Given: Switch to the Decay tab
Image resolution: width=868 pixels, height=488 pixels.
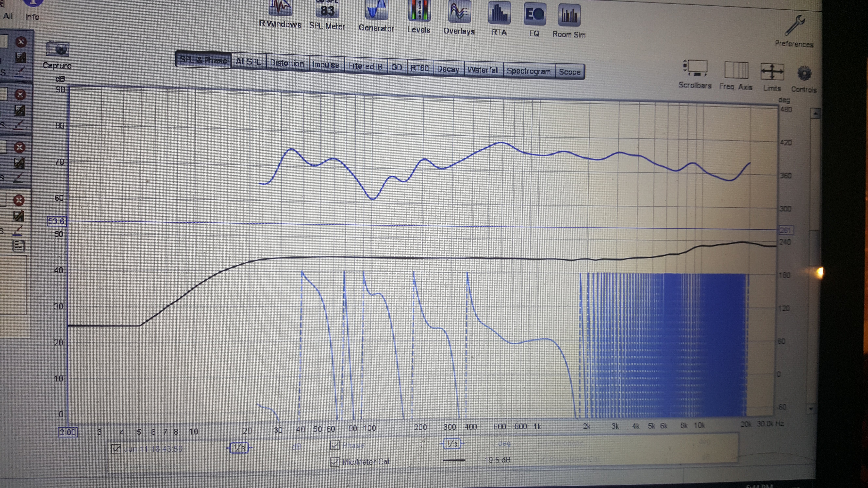Looking at the screenshot, I should pyautogui.click(x=448, y=69).
